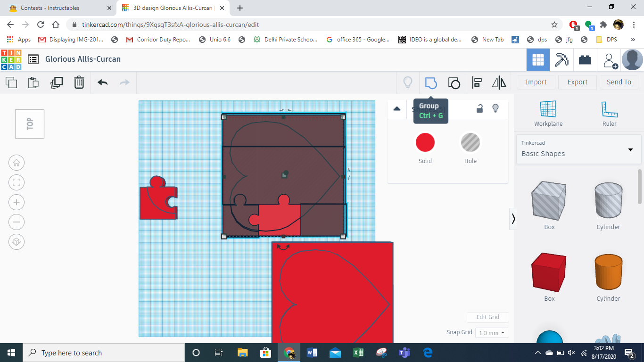Fit all shapes in view
Image resolution: width=644 pixels, height=362 pixels.
coord(17,183)
